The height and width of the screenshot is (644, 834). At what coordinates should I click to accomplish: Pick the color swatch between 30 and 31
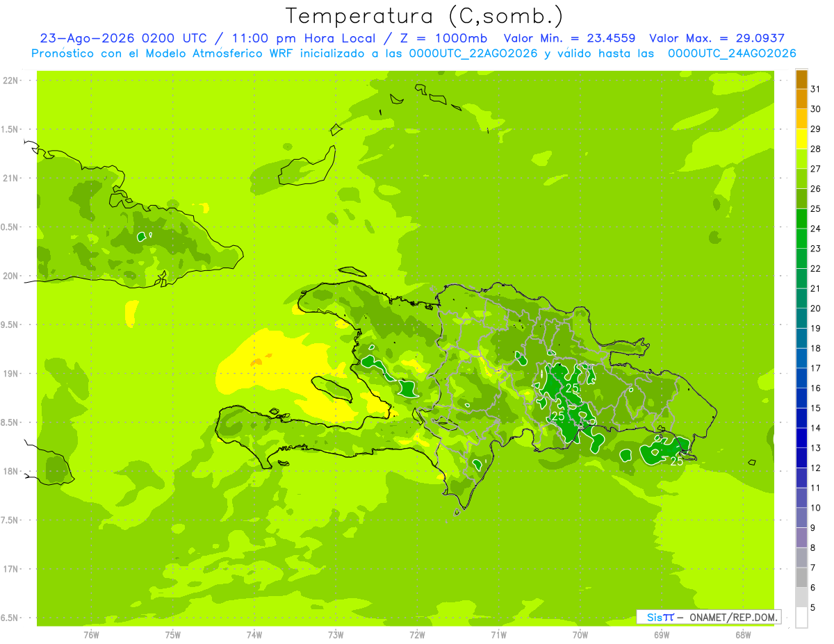(x=801, y=99)
